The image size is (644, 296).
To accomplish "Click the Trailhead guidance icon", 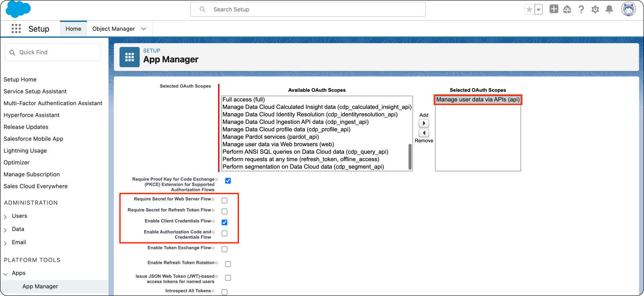I will click(x=567, y=9).
